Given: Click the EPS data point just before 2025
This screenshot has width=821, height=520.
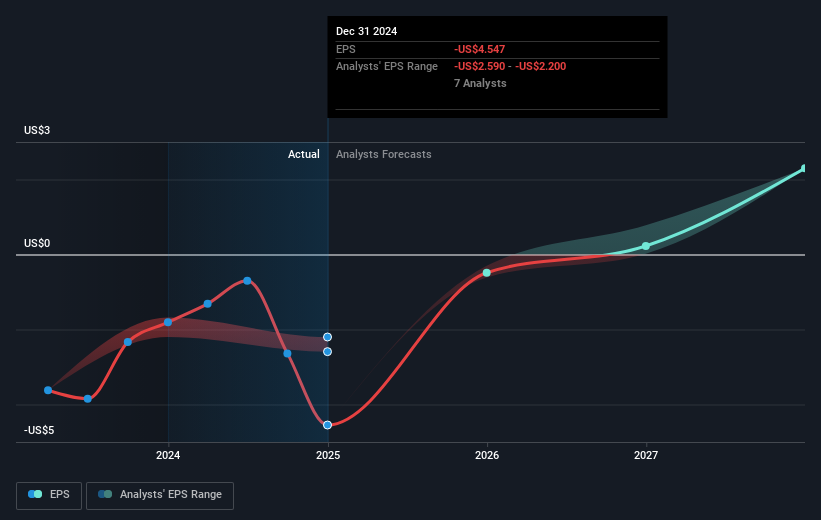Looking at the screenshot, I should coord(287,353).
